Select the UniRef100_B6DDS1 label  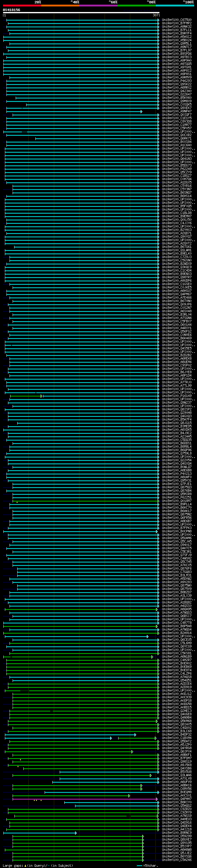[177, 443]
